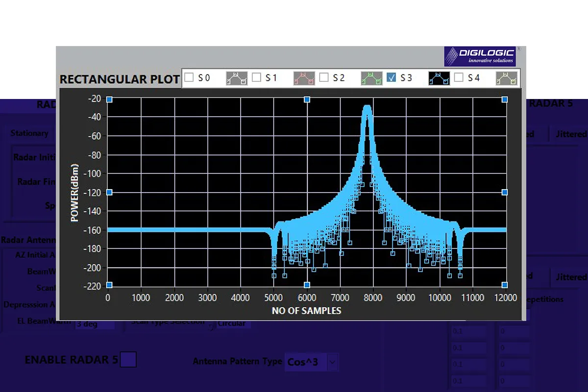Image resolution: width=588 pixels, height=392 pixels.
Task: Open the blue S3 plot style icon
Action: pyautogui.click(x=439, y=78)
